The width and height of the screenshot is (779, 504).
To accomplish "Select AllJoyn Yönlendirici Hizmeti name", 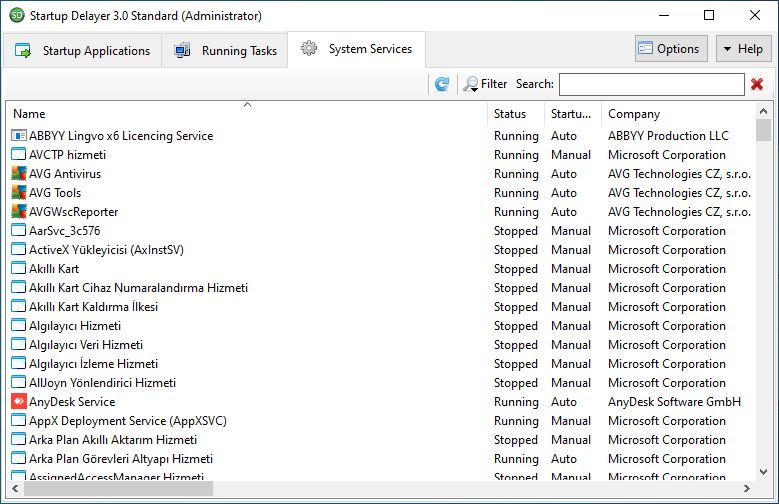I will (102, 383).
